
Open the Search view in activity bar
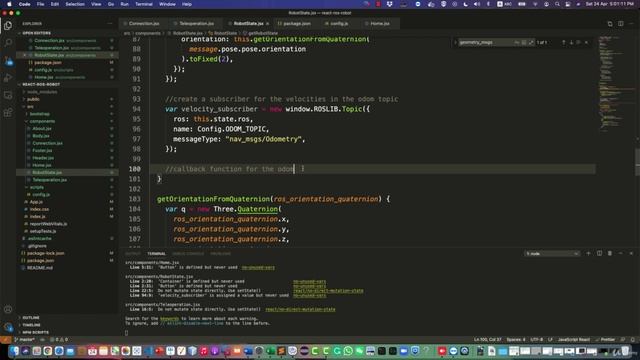8,42
